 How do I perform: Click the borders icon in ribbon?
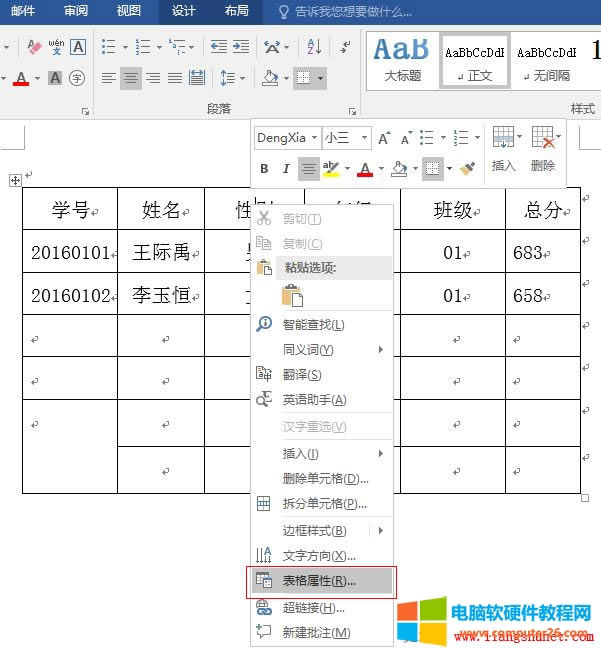coord(304,78)
